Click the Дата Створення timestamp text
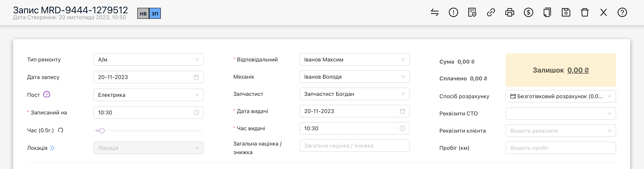644x169 pixels. point(70,18)
